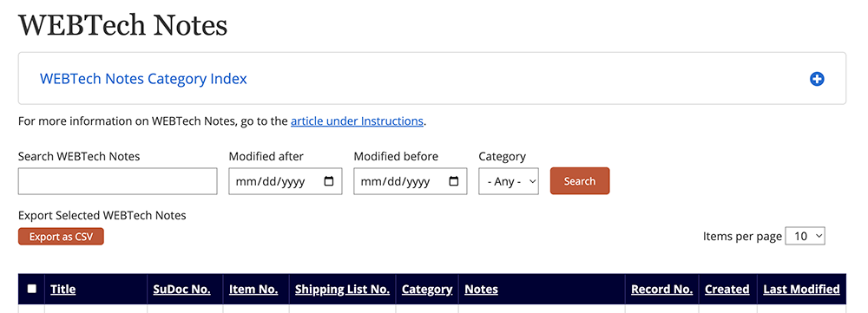The image size is (868, 313).
Task: Click the Search button
Action: tap(580, 181)
